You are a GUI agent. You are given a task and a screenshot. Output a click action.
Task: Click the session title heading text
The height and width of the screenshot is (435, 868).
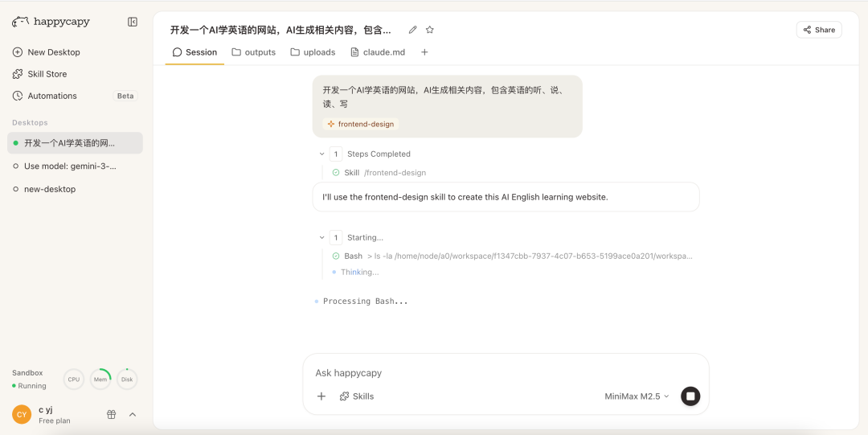(280, 30)
